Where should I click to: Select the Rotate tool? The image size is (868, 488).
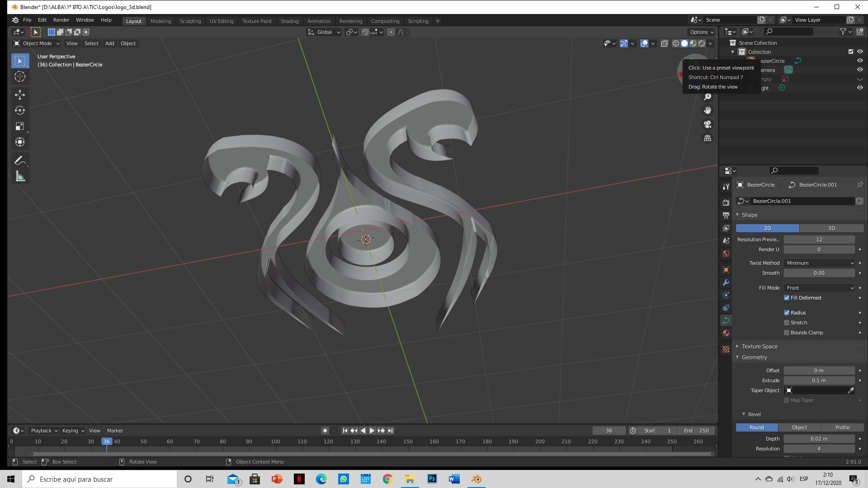20,110
